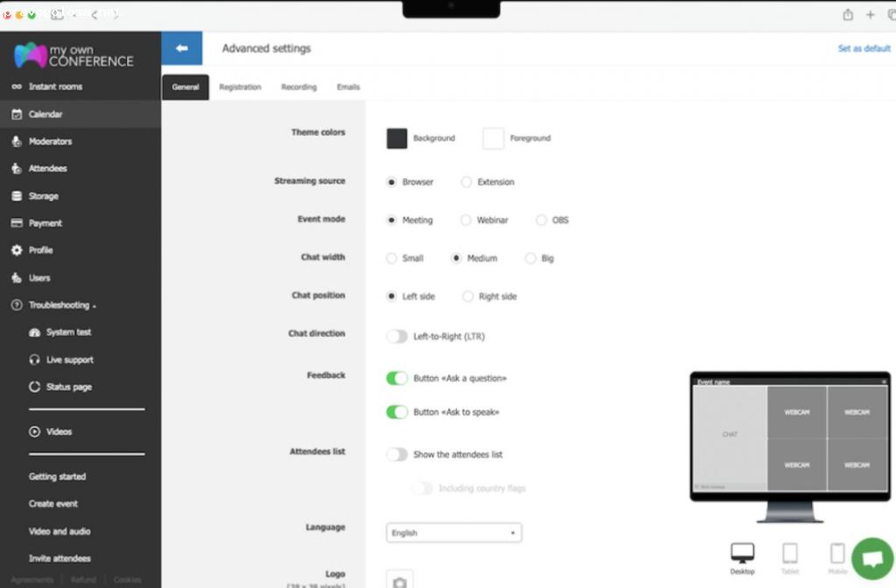This screenshot has height=588, width=896.
Task: Open the Getting started link
Action: (x=57, y=477)
